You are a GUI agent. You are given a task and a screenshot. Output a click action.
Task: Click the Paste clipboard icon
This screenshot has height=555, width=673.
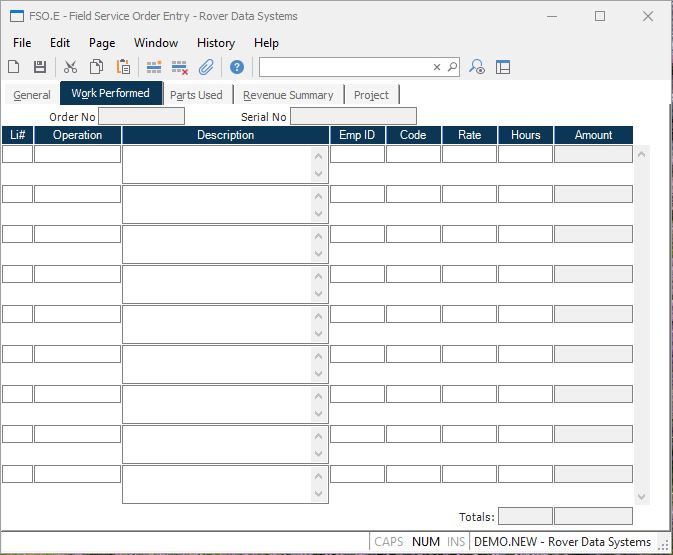[x=123, y=67]
